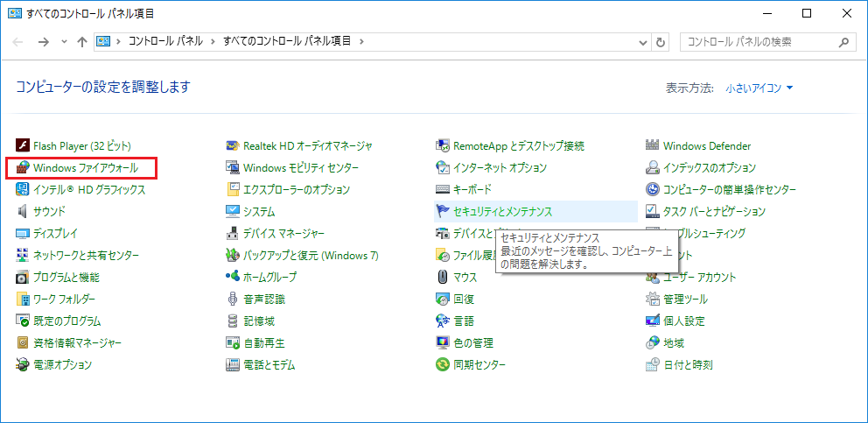Expand chevron after すべてのコントロール パネル項目 breadcrumb
Viewport: 868px width, 423px height.
click(x=362, y=41)
